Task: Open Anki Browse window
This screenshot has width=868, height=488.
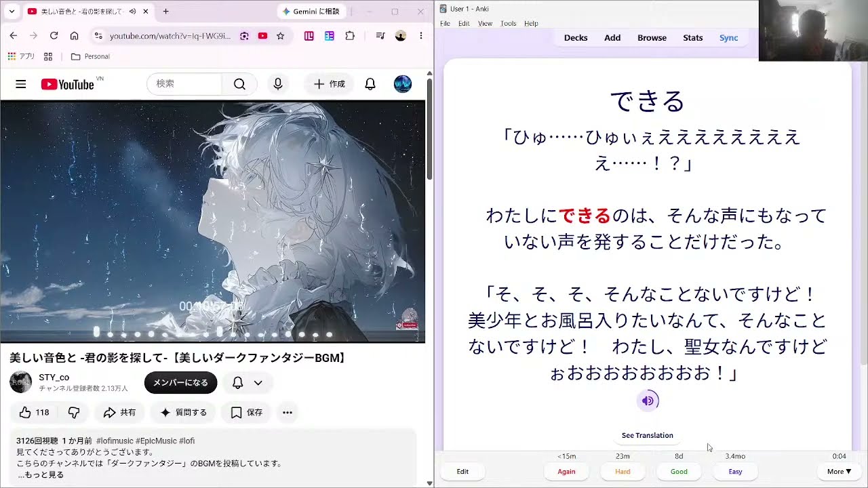Action: 652,38
